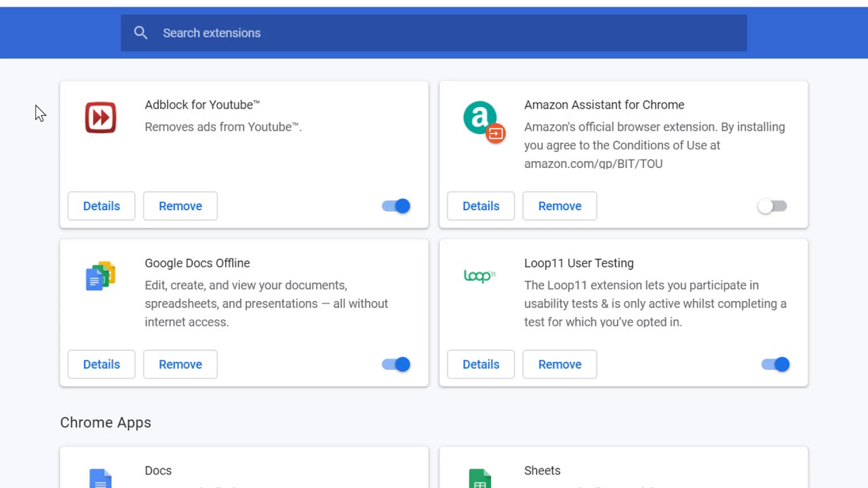Click the Docs app icon
The width and height of the screenshot is (868, 488).
click(x=100, y=478)
